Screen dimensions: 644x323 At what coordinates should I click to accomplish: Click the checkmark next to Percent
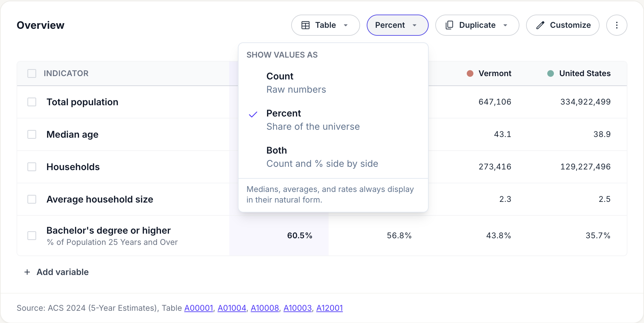(x=253, y=115)
